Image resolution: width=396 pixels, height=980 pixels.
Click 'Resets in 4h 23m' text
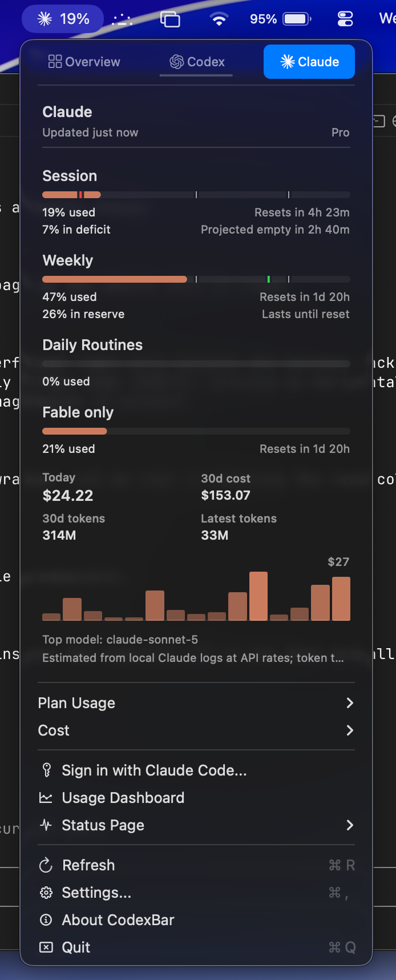(302, 212)
